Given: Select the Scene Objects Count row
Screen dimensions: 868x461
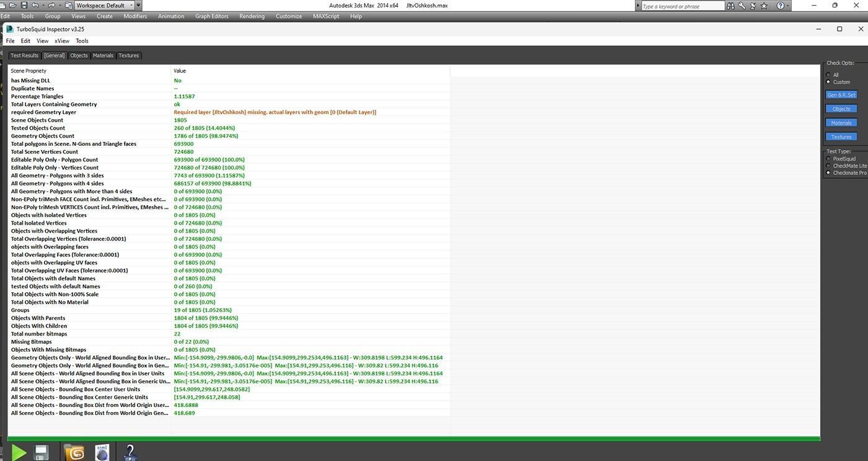Looking at the screenshot, I should [x=229, y=120].
